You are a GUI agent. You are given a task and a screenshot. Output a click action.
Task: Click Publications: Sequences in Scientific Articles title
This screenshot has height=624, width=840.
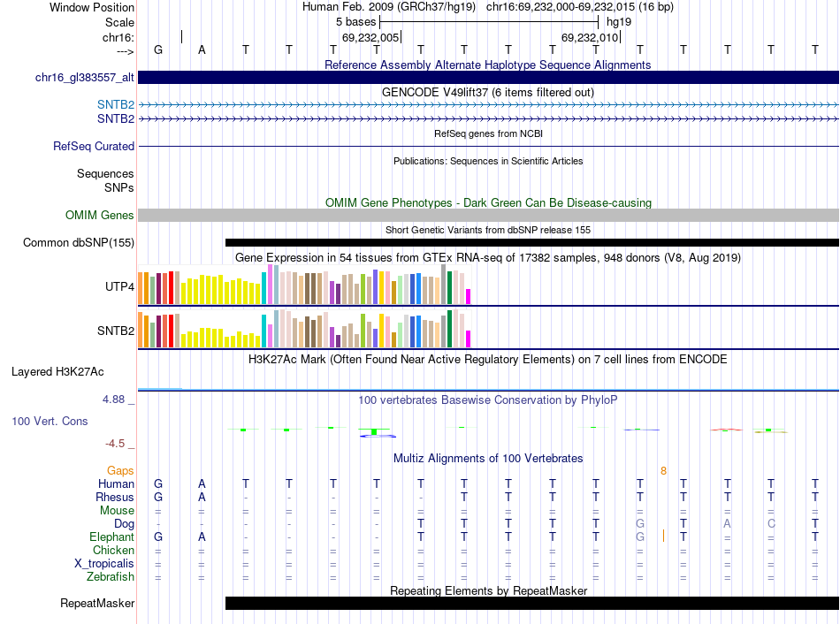click(488, 161)
